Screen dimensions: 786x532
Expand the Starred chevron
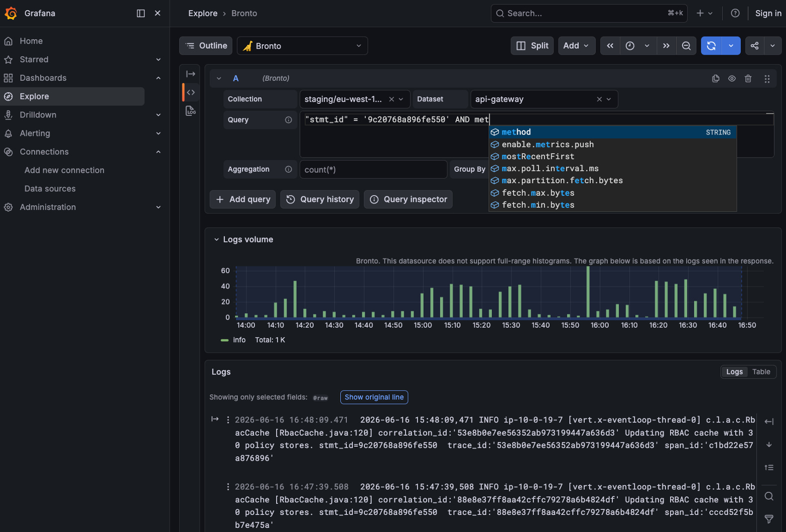pos(158,59)
